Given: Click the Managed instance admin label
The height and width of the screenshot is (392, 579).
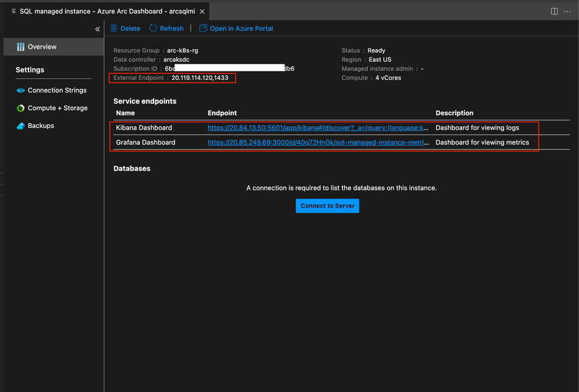Looking at the screenshot, I should coord(377,68).
